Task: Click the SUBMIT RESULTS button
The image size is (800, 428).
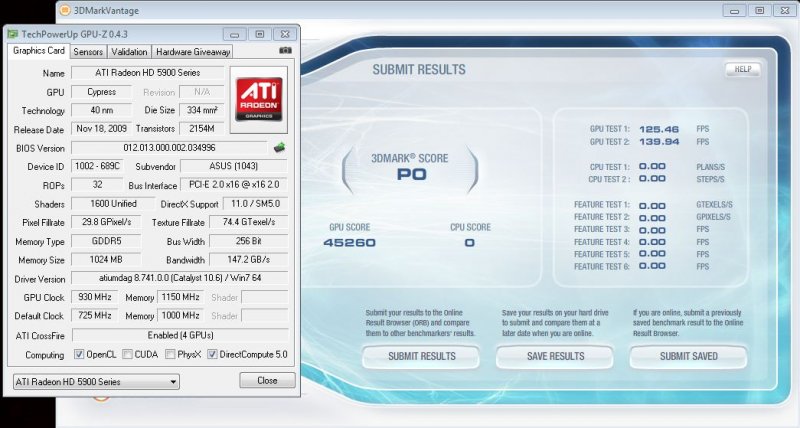Action: point(421,356)
